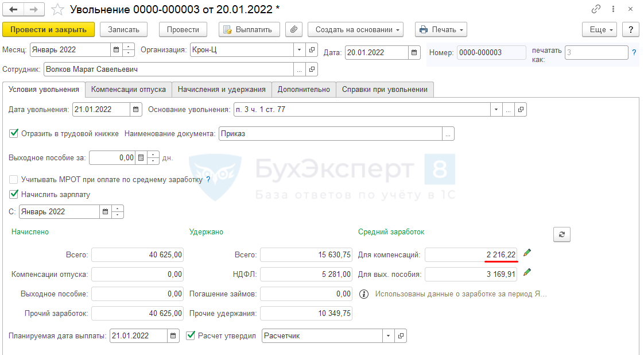Switch to the 'Компенсации отпуска' tab

[129, 90]
